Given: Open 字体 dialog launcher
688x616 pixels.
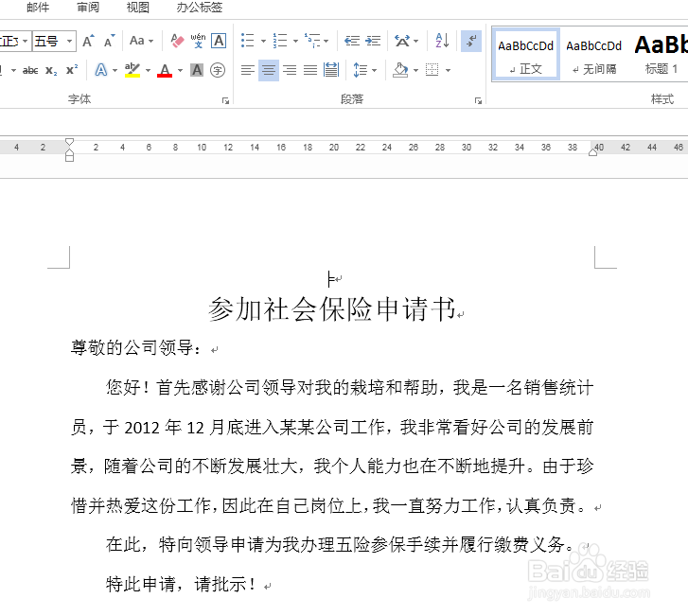Looking at the screenshot, I should pyautogui.click(x=225, y=101).
